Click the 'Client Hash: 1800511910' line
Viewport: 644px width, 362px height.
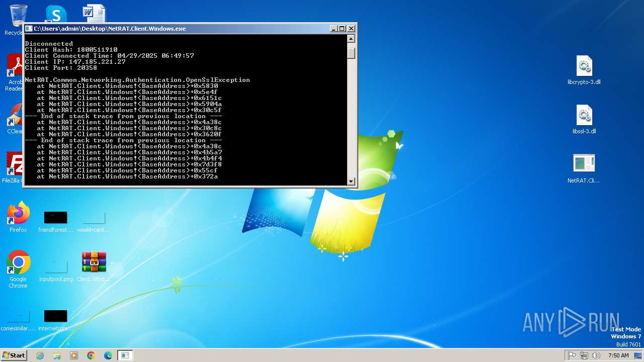pos(71,50)
